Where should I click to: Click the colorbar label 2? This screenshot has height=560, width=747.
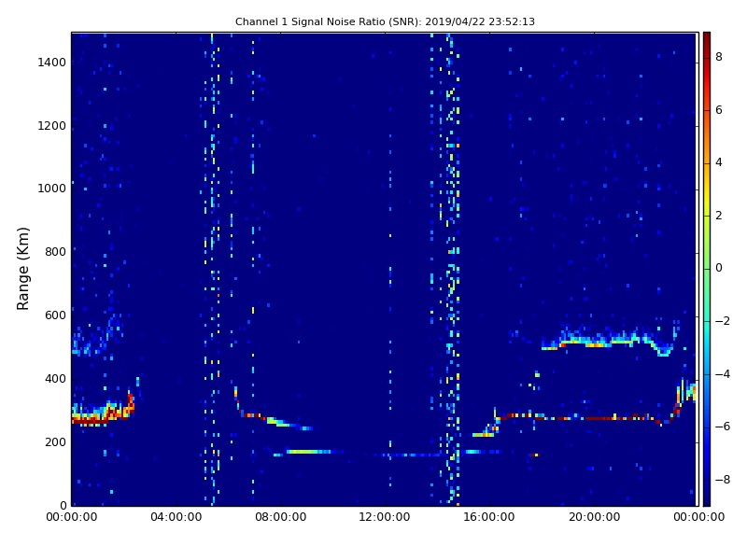pyautogui.click(x=719, y=216)
